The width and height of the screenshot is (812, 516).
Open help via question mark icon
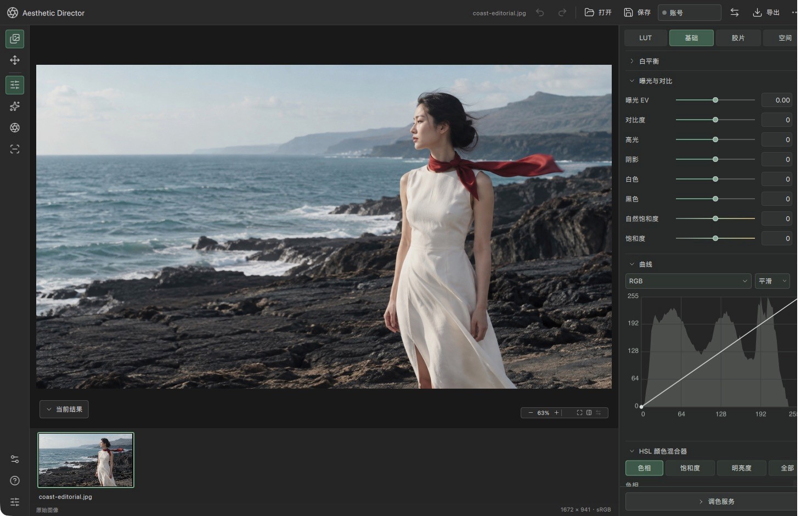pyautogui.click(x=15, y=481)
